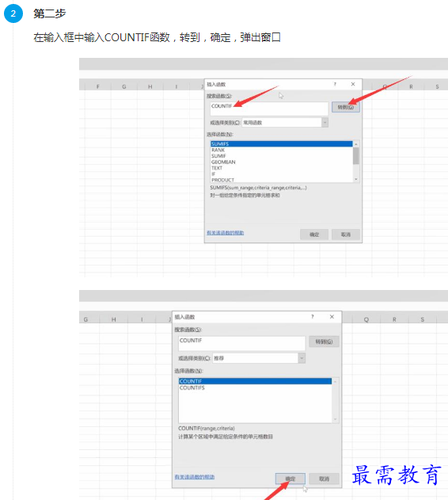Select SUMIF in the function list
The width and height of the screenshot is (448, 500).
pos(281,156)
